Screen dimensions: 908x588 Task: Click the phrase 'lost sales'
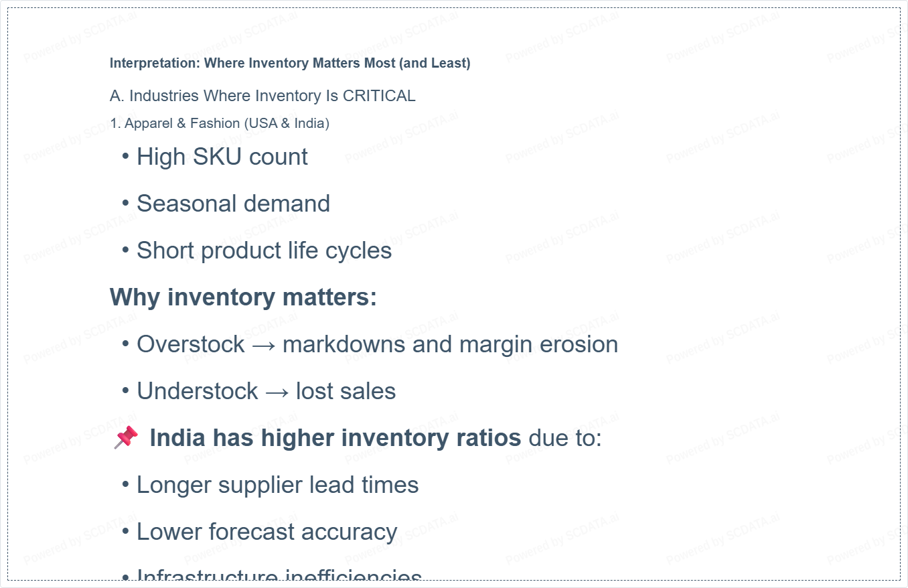click(x=346, y=391)
